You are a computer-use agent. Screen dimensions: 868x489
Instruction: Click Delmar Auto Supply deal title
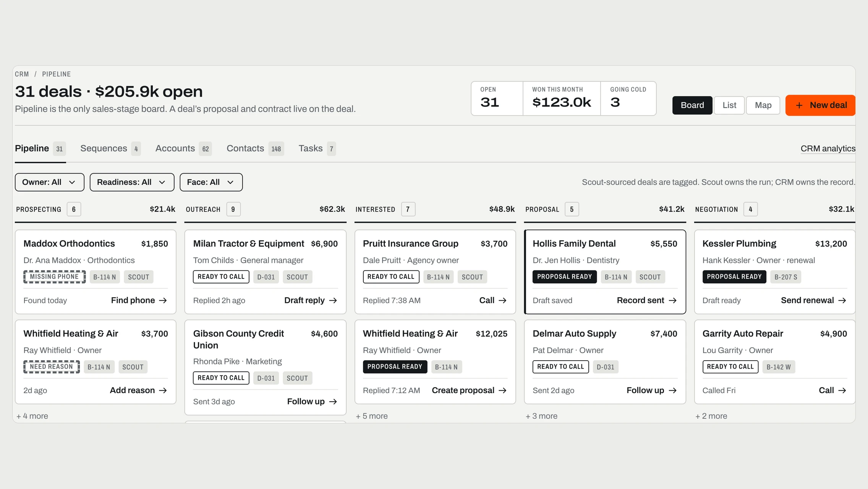tap(574, 334)
